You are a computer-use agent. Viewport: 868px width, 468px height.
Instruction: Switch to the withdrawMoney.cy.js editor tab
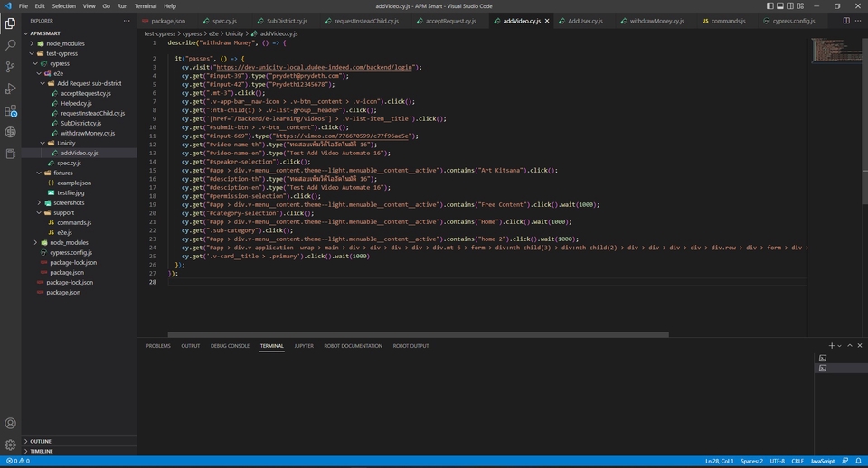pyautogui.click(x=656, y=21)
